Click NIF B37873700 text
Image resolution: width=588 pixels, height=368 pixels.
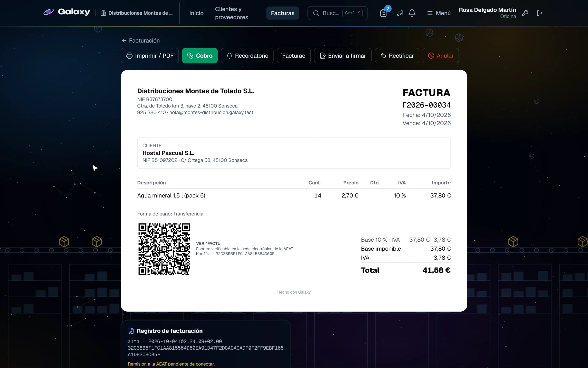click(155, 99)
